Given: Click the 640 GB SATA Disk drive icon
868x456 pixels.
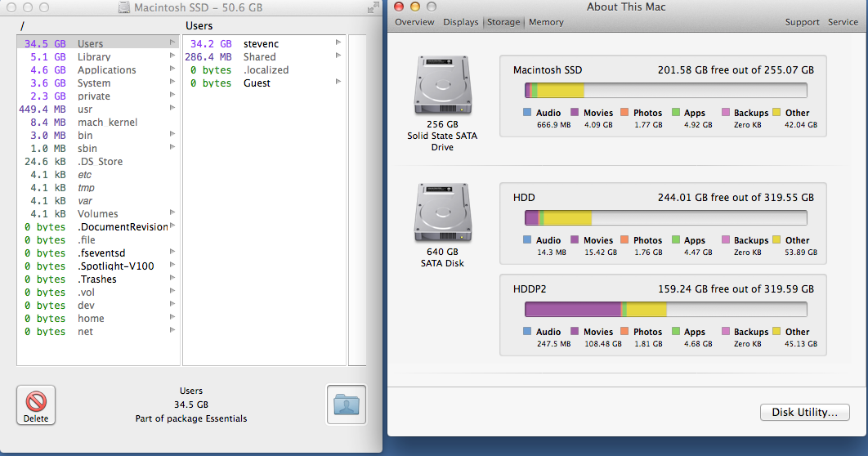Looking at the screenshot, I should click(x=443, y=212).
